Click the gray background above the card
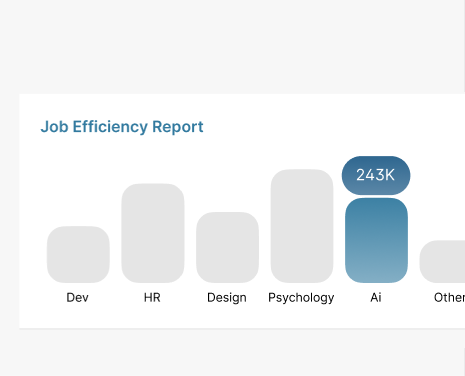The width and height of the screenshot is (465, 376). (232, 47)
